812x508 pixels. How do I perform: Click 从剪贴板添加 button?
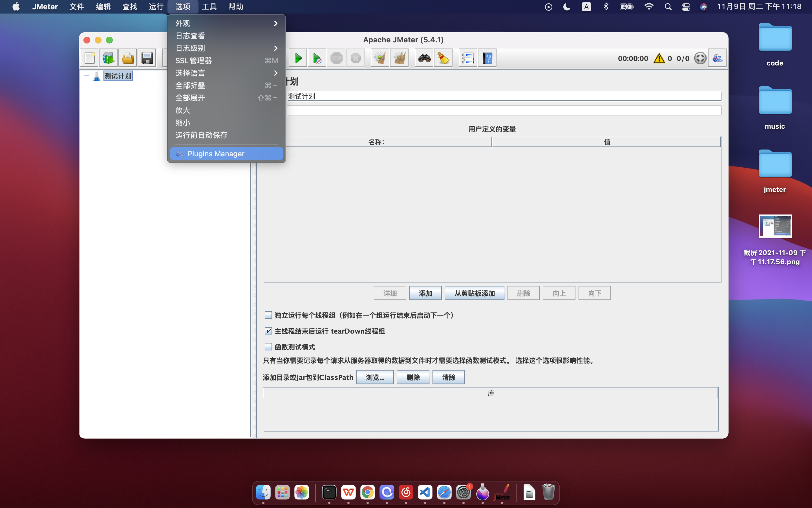coord(475,293)
